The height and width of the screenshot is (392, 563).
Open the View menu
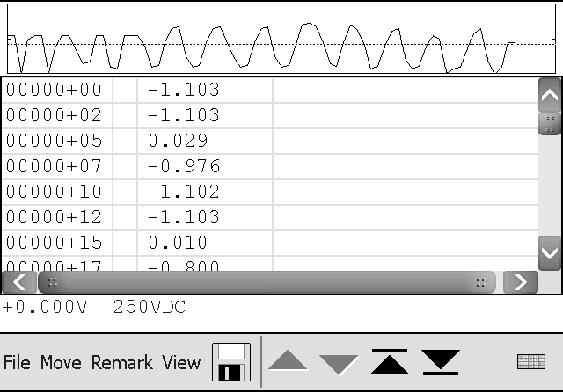click(181, 363)
